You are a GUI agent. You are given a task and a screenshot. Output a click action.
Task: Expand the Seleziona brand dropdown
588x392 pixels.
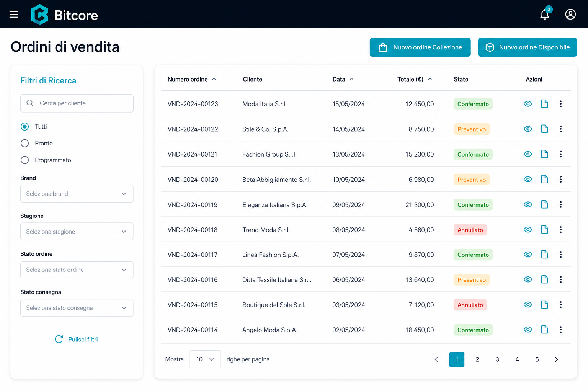click(77, 194)
